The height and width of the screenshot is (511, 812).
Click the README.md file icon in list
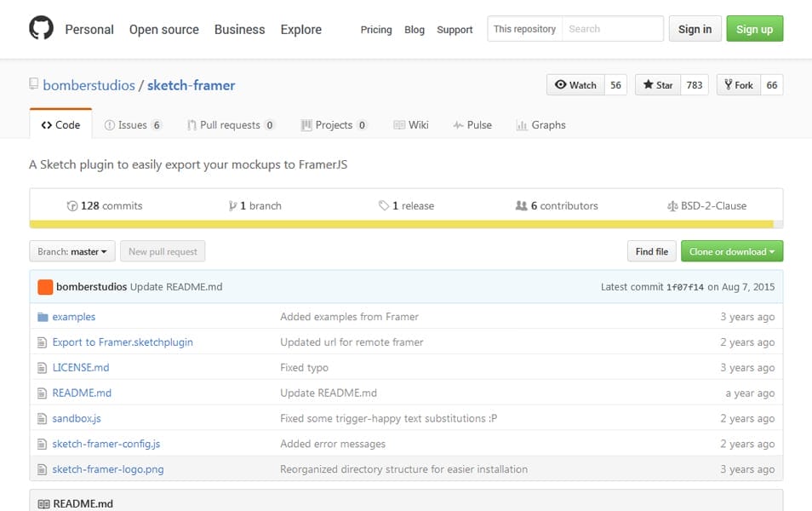click(x=43, y=393)
